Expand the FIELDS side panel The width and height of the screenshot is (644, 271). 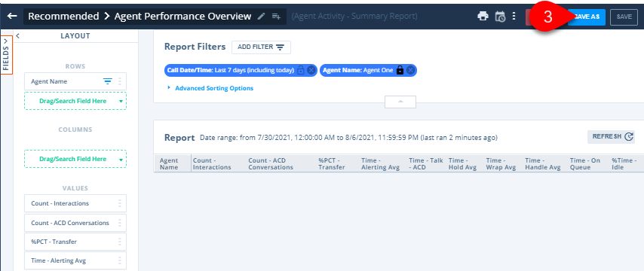tap(7, 55)
